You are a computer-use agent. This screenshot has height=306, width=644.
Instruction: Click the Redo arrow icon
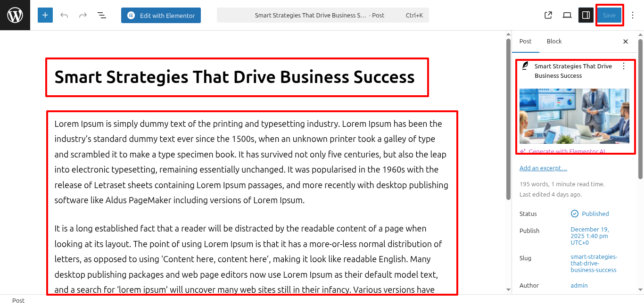coord(83,15)
